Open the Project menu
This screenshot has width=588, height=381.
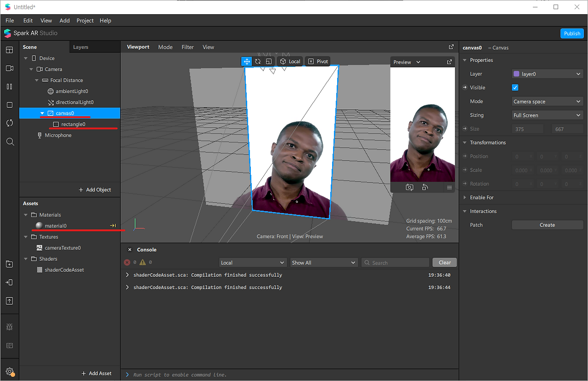tap(85, 21)
